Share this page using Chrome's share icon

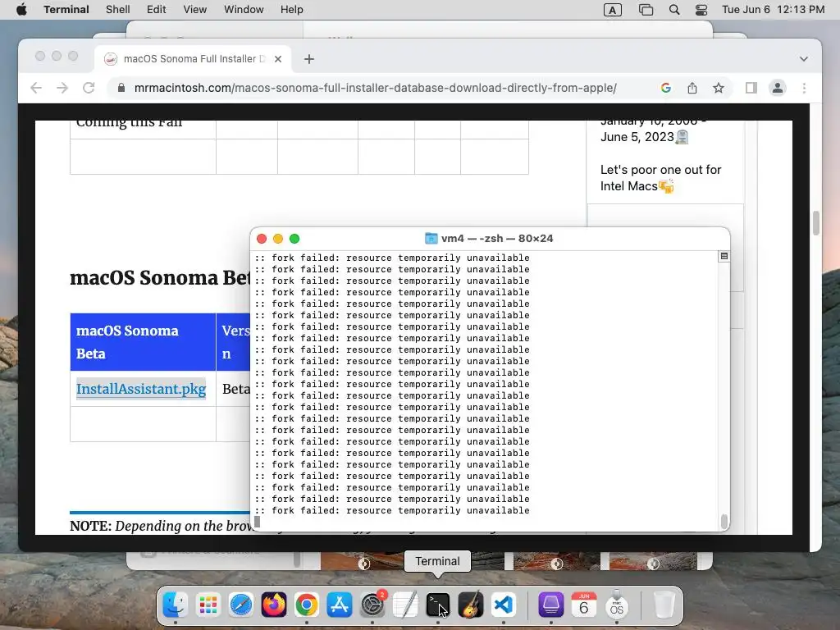coord(692,88)
